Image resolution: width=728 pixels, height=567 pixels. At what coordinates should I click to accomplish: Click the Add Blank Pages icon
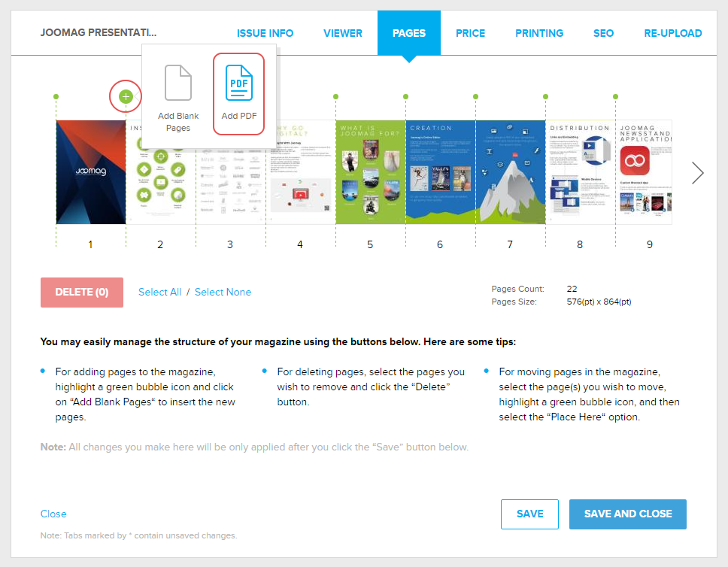[x=178, y=83]
